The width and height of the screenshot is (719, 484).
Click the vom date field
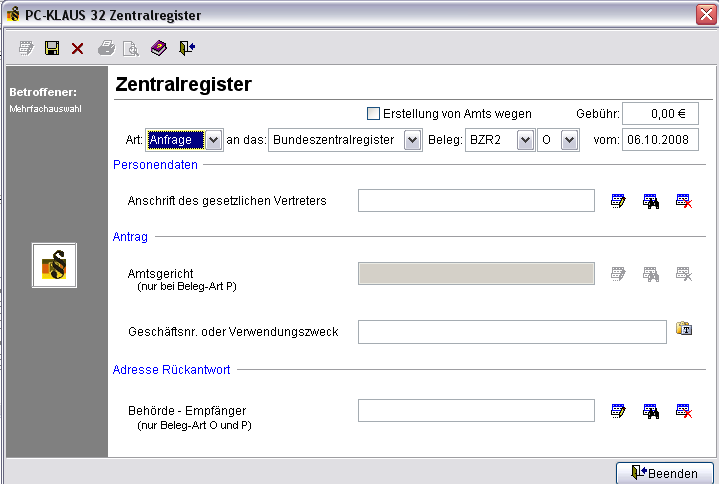pyautogui.click(x=660, y=141)
